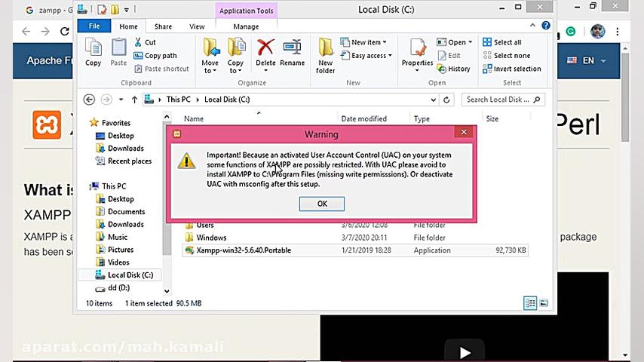This screenshot has width=644, height=362.
Task: Go up one level with the up arrow
Action: (134, 100)
